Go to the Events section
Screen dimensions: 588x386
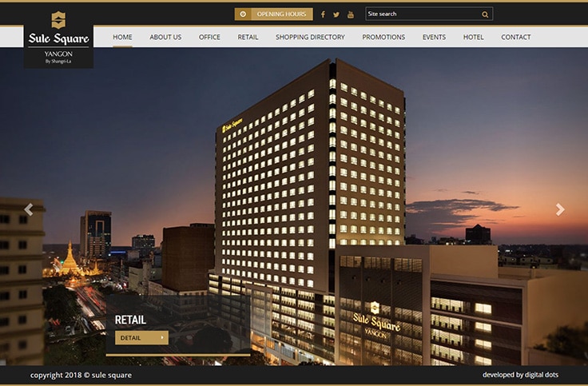[434, 38]
